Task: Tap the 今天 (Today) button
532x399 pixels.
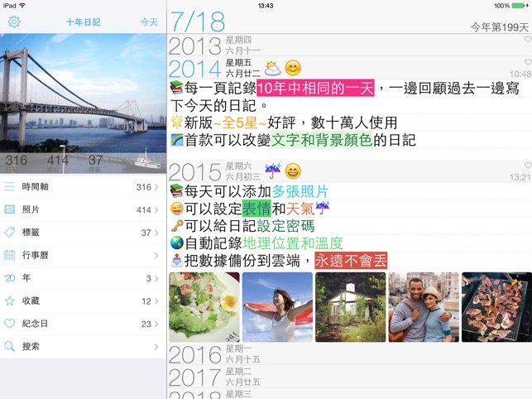Action: coord(149,22)
